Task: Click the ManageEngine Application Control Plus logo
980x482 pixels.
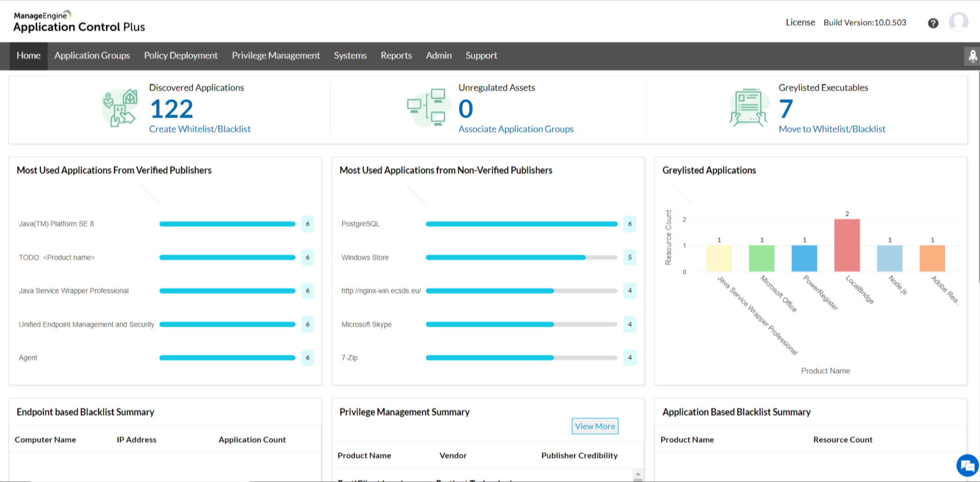Action: tap(79, 22)
